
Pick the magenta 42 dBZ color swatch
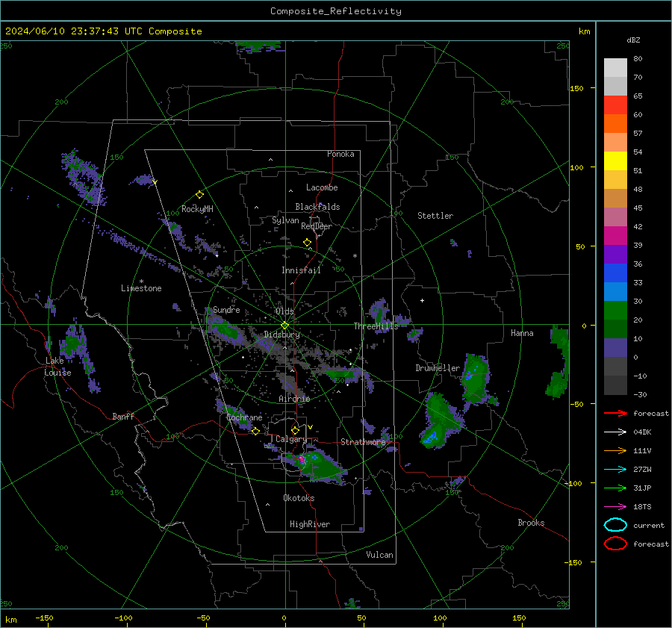coord(615,236)
